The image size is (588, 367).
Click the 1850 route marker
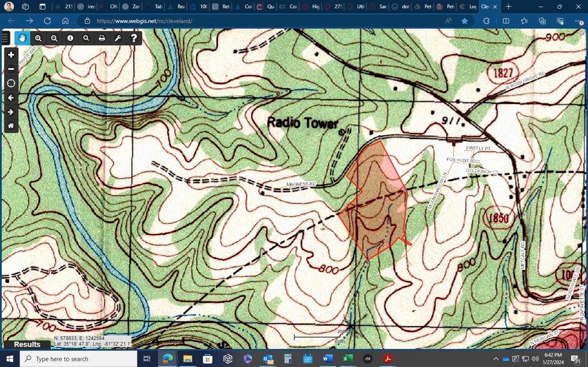(x=499, y=218)
